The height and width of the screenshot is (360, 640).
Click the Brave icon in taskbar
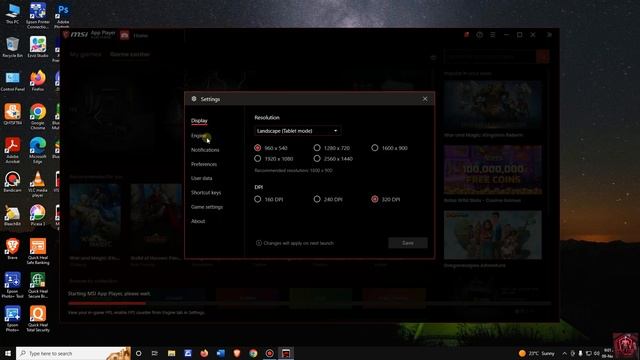pos(237,353)
